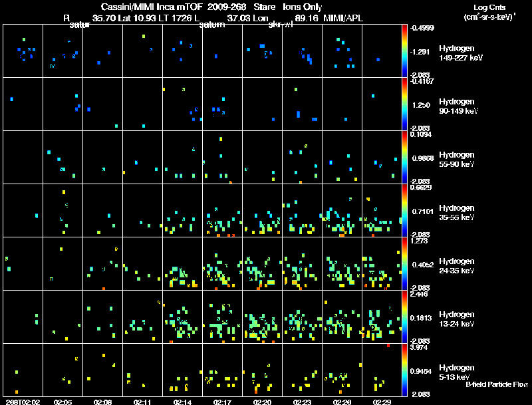Open the 13-24 keV panel at 02:20
Image resolution: width=532 pixels, height=405 pixels.
(x=262, y=317)
